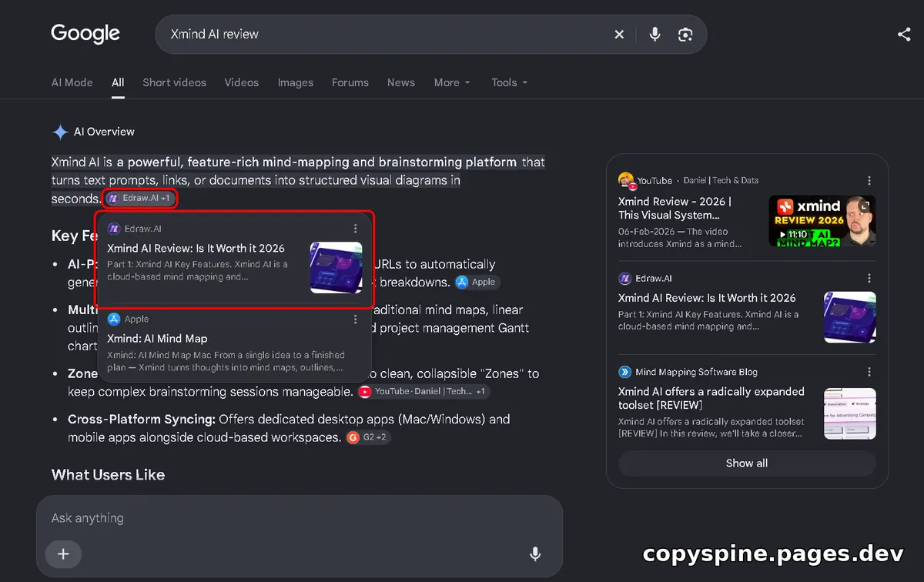Open three-dot menu on Edraw.AI popup card
This screenshot has height=582, width=924.
(355, 229)
